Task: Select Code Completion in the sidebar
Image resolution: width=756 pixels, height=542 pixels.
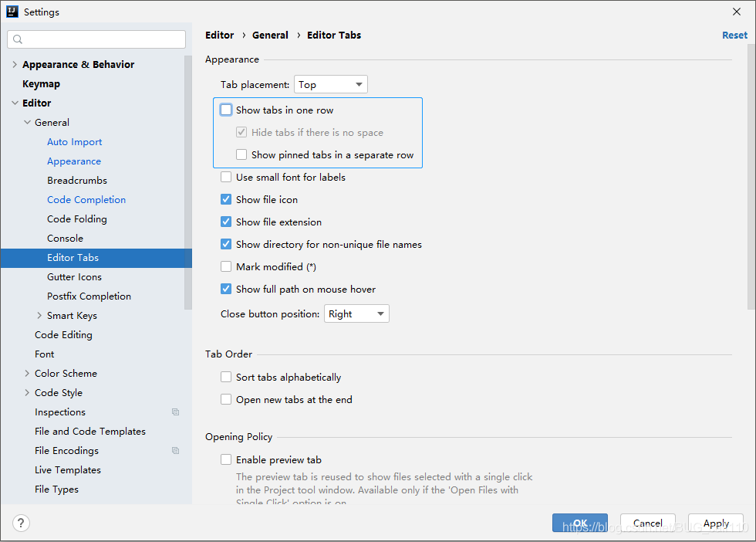Action: point(86,199)
